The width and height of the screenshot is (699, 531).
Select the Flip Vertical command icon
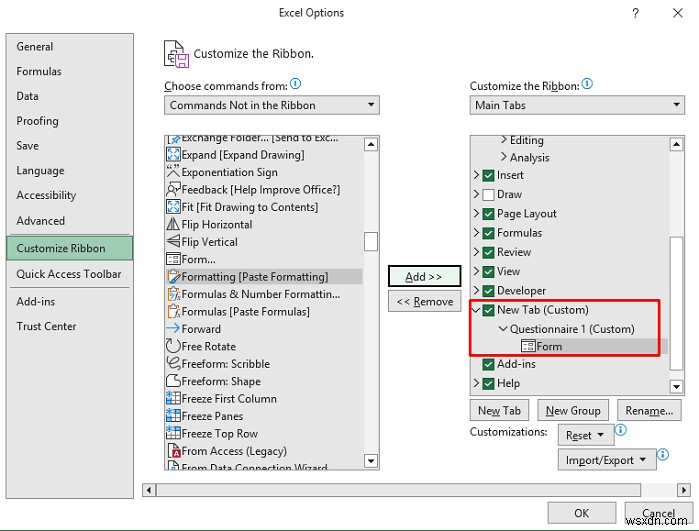point(173,242)
